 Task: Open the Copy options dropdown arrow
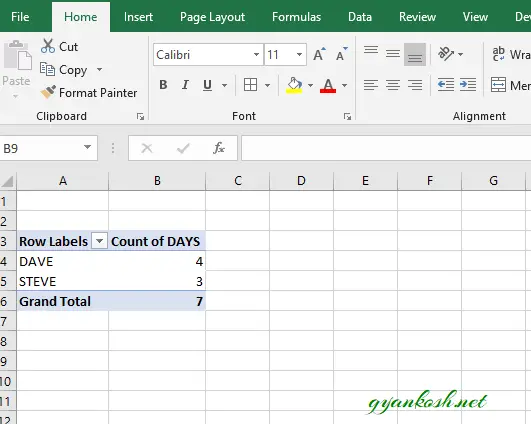point(99,69)
